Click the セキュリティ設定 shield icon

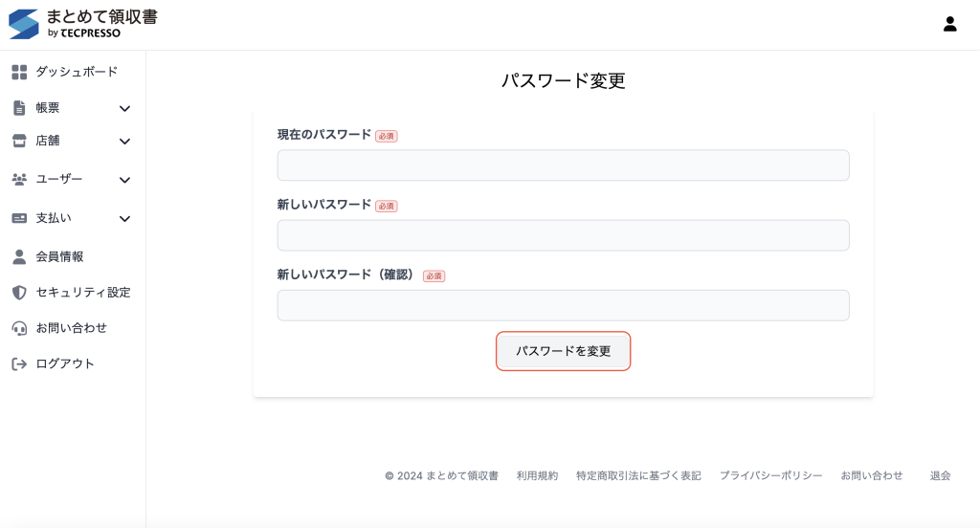click(19, 293)
